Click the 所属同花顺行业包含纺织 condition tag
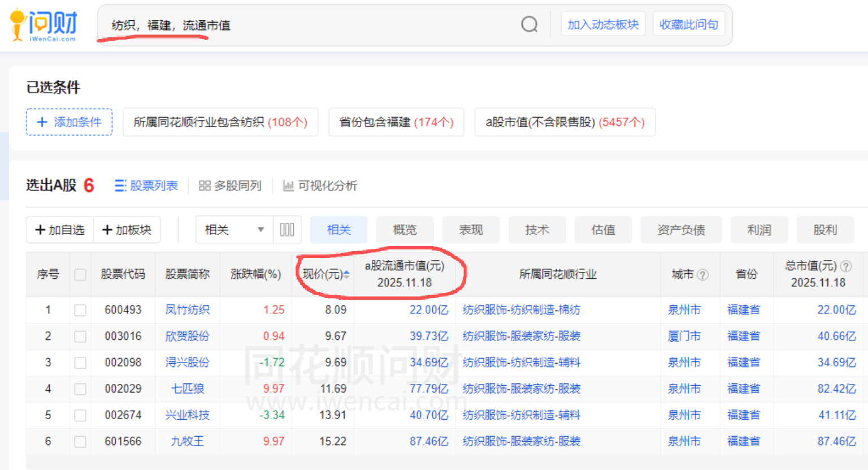 (220, 122)
